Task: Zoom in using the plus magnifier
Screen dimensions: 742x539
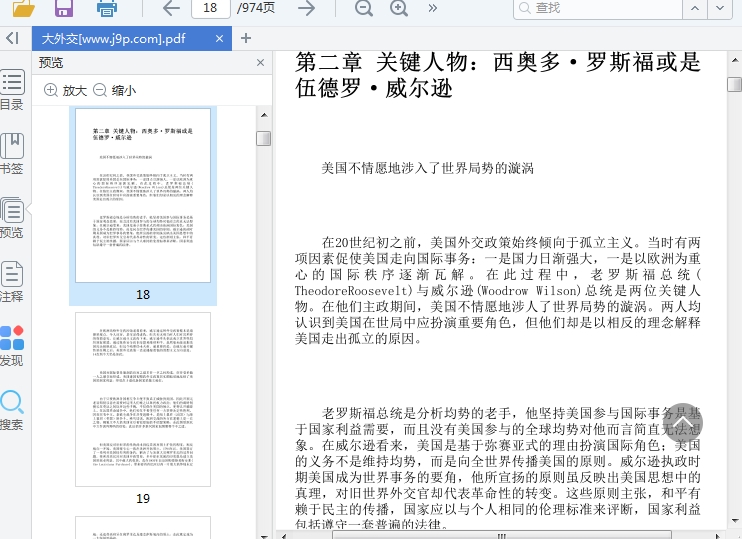Action: pyautogui.click(x=399, y=8)
